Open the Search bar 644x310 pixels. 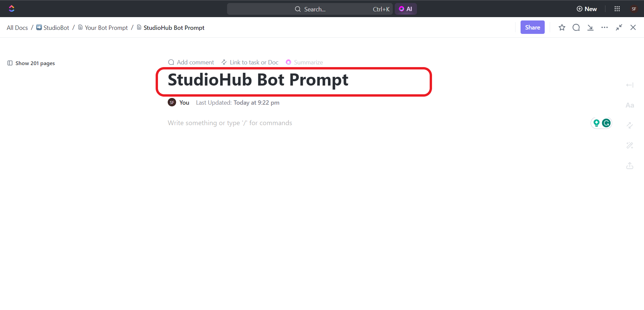coord(310,9)
